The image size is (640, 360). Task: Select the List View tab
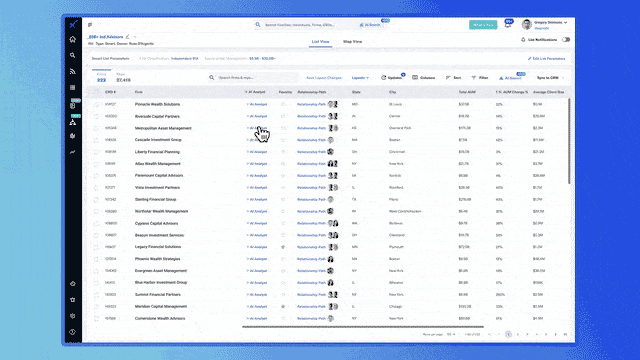click(320, 42)
